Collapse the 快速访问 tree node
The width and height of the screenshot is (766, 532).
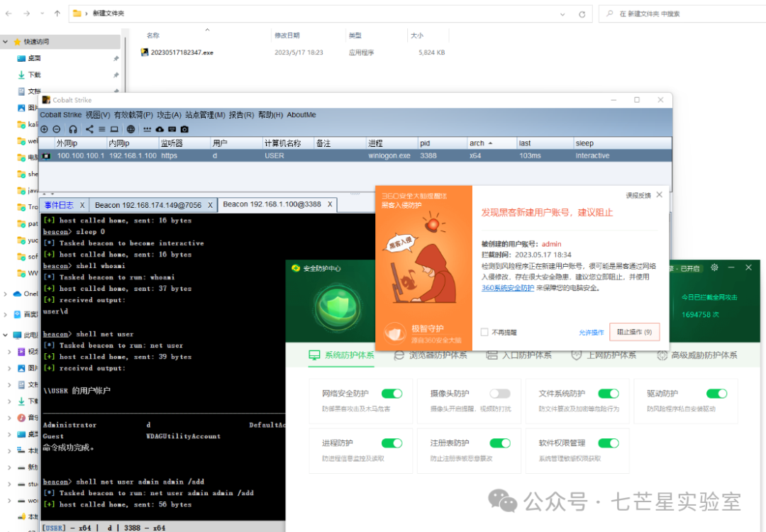pos(6,42)
